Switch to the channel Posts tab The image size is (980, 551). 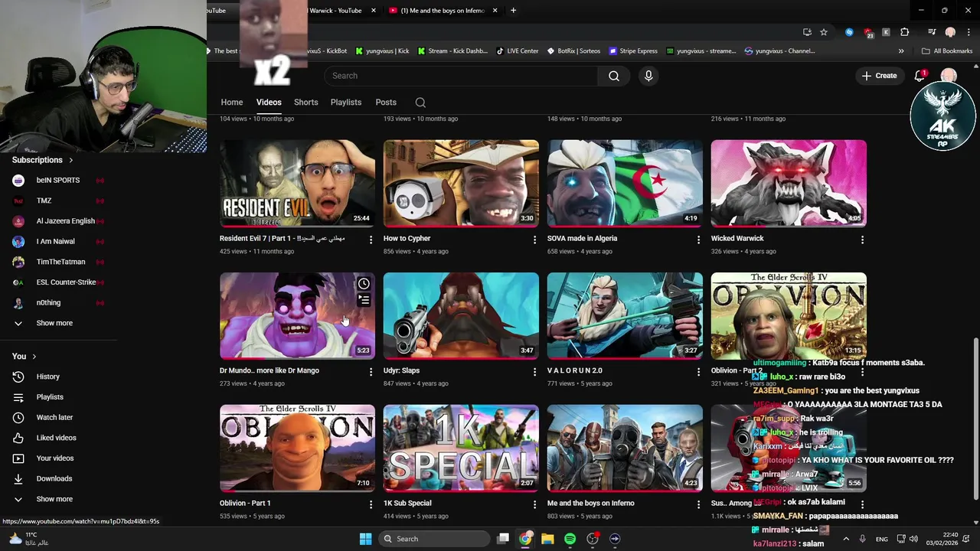coord(386,103)
